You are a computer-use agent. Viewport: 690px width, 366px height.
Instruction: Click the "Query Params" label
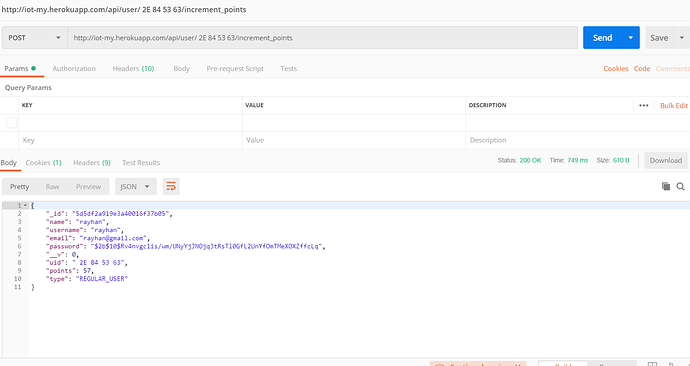pyautogui.click(x=28, y=88)
